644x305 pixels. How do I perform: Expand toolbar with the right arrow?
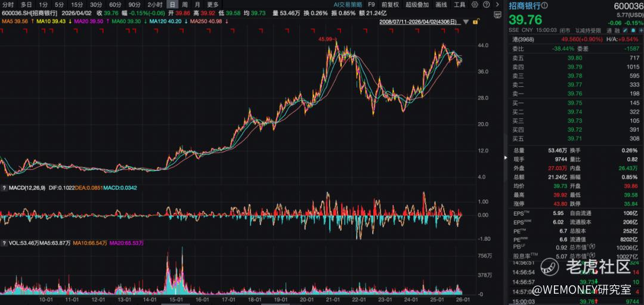[497, 5]
